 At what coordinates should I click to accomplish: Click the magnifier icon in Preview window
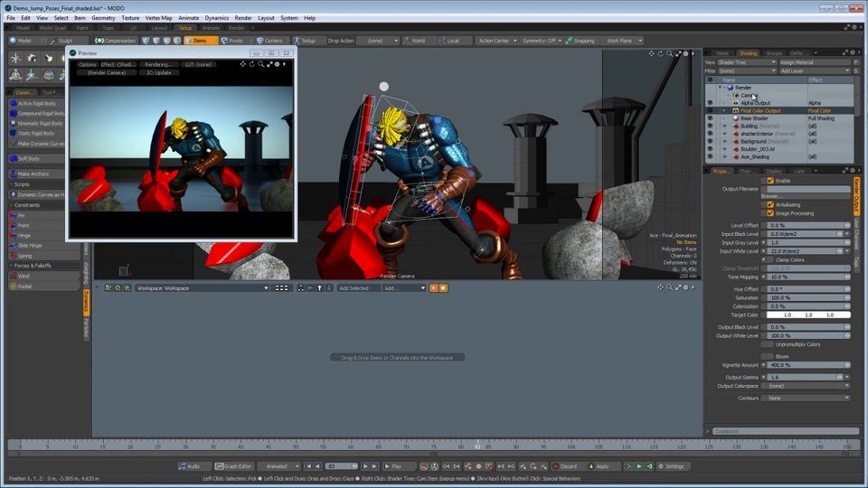[x=261, y=64]
